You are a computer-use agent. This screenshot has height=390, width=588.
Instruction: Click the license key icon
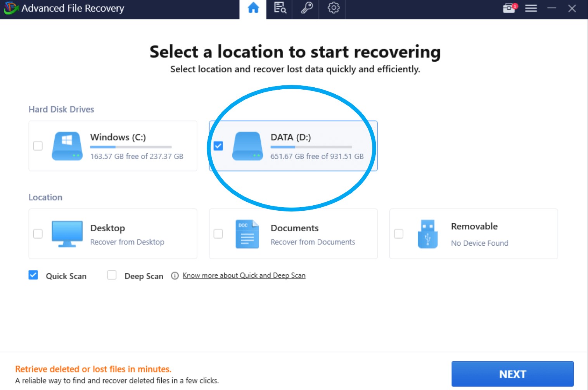coord(307,8)
